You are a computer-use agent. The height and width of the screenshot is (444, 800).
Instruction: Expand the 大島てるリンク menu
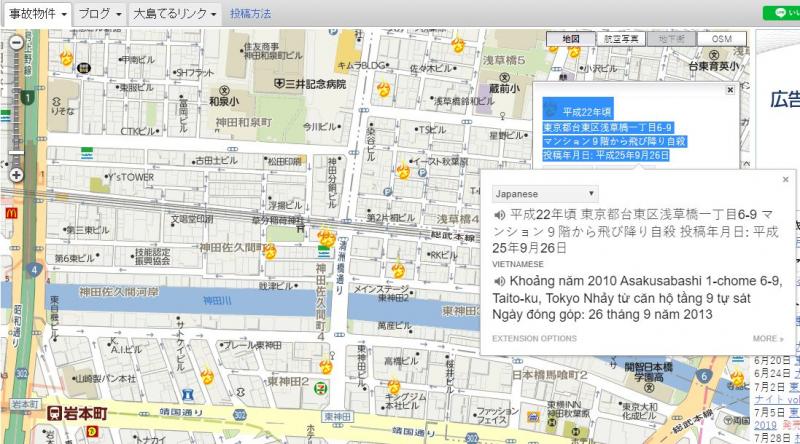click(x=174, y=14)
